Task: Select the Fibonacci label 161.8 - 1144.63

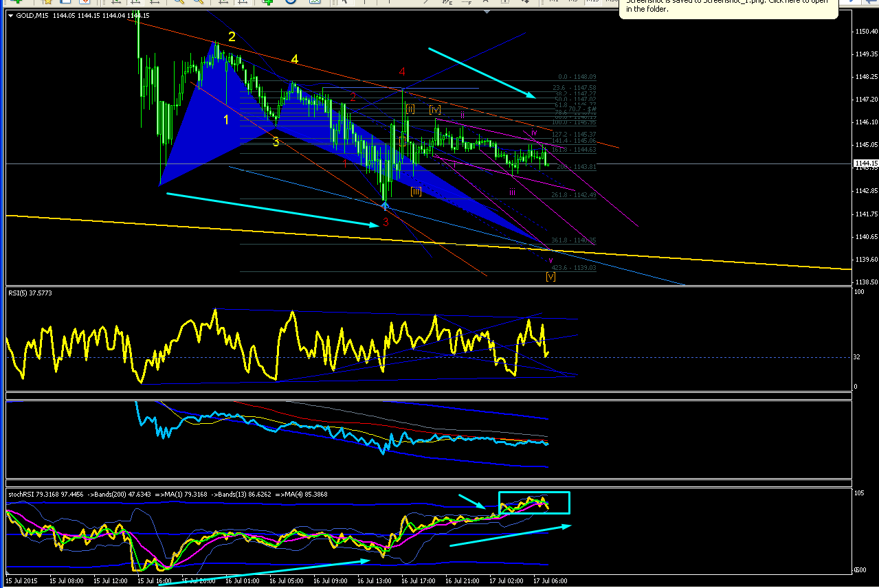Action: point(573,149)
